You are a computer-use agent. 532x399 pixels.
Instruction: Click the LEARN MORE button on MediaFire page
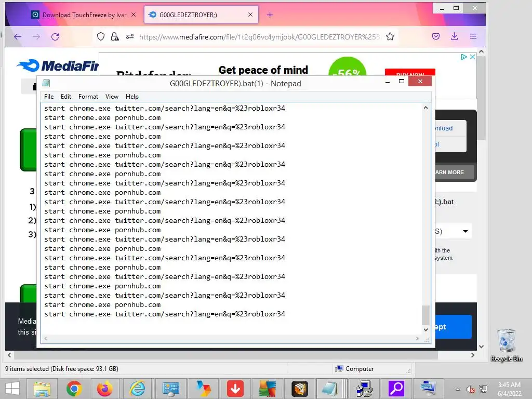click(x=454, y=172)
